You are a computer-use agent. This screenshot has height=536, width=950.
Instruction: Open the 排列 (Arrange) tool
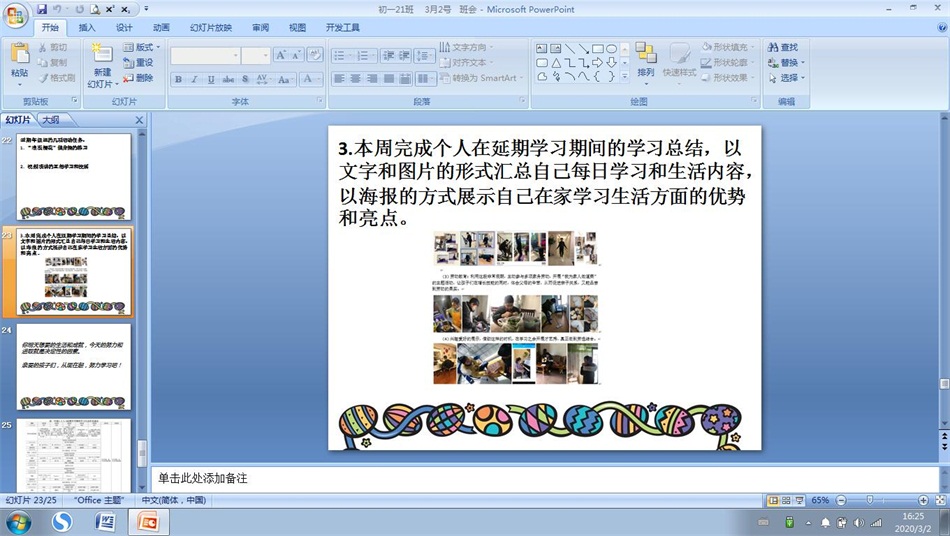646,60
